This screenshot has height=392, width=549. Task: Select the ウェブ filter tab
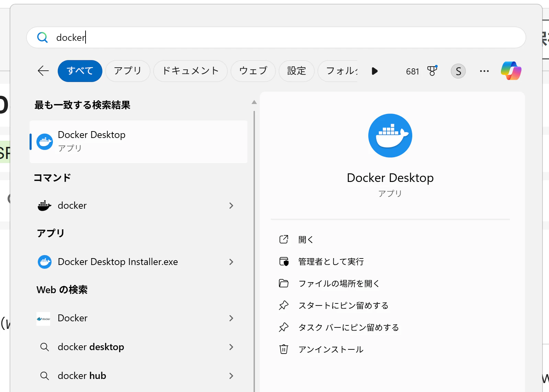pos(253,71)
